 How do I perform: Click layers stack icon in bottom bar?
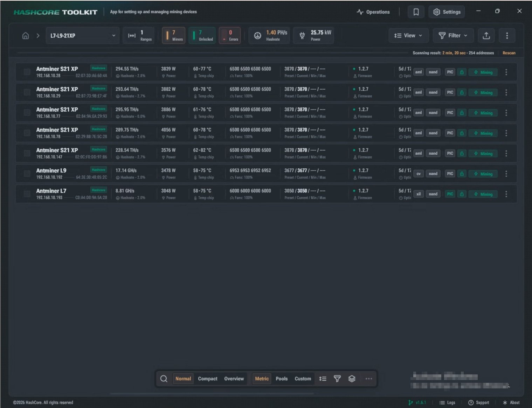point(352,379)
